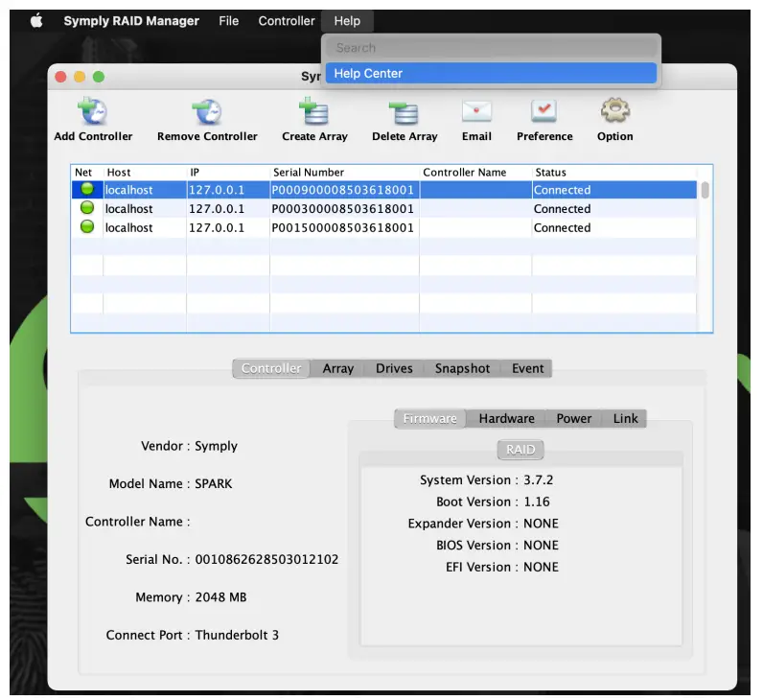This screenshot has height=700, width=763.
Task: Click the RAID tab button
Action: click(x=520, y=450)
